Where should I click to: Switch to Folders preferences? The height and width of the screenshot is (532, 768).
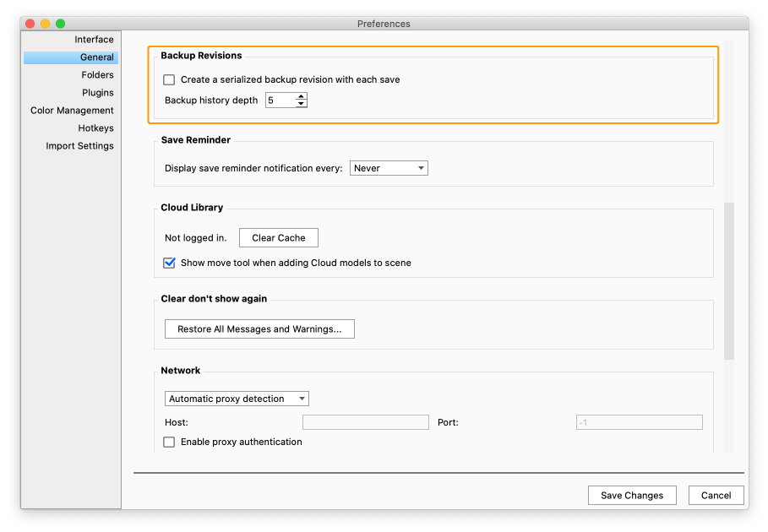pyautogui.click(x=97, y=75)
